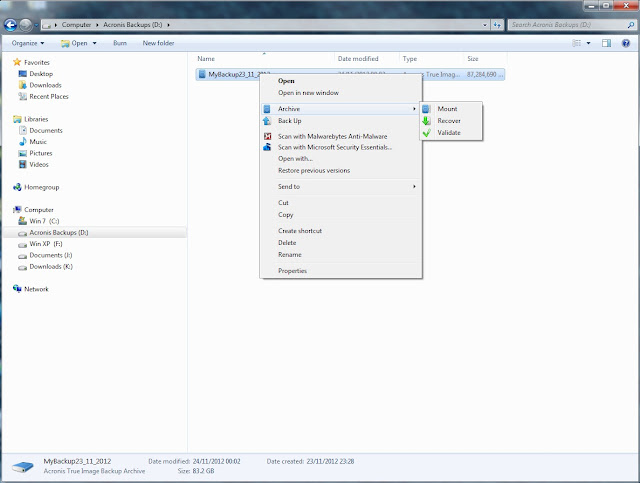Image resolution: width=640 pixels, height=483 pixels.
Task: Sort by the Name column header
Action: [264, 59]
